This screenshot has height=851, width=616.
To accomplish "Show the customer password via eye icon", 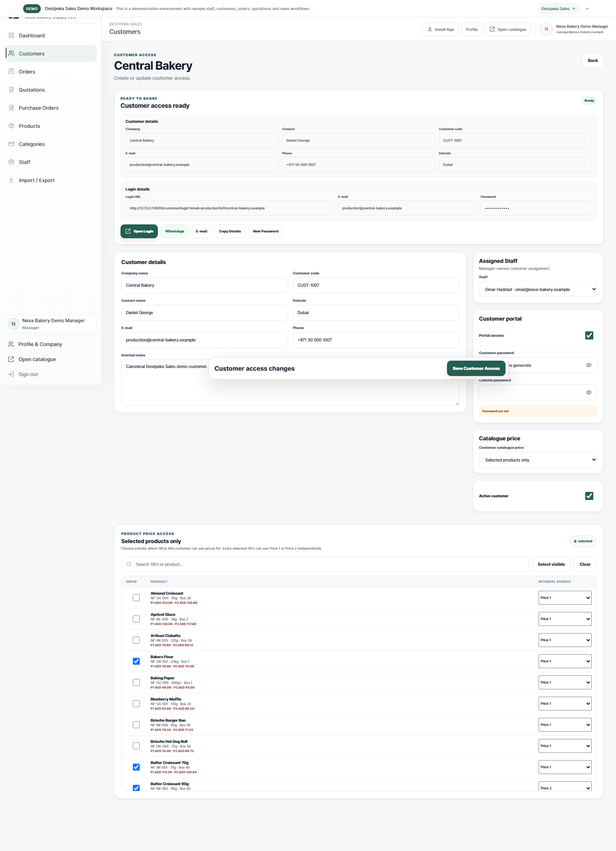I will tap(589, 365).
